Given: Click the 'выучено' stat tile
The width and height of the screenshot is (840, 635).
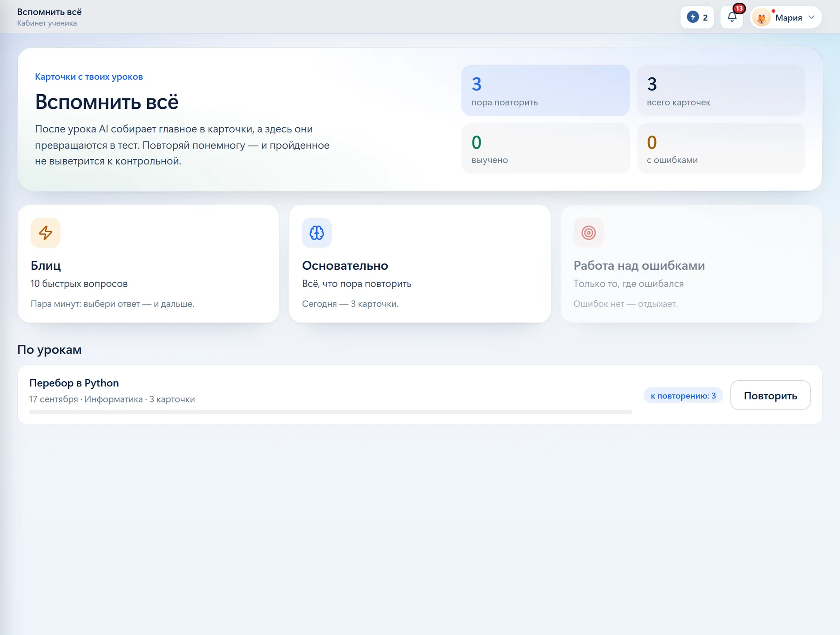Looking at the screenshot, I should [x=545, y=149].
